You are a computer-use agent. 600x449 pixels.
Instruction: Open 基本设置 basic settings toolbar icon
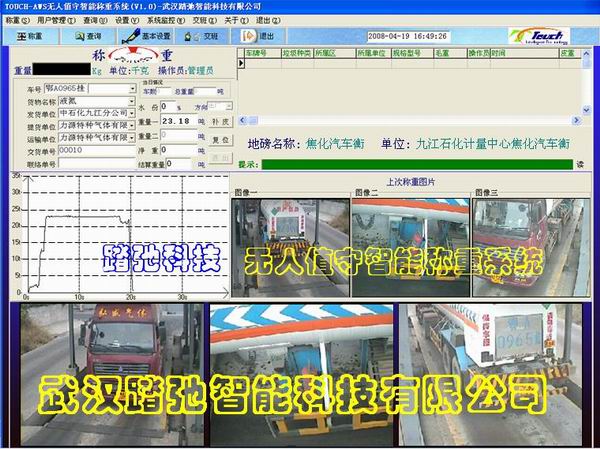pos(147,35)
